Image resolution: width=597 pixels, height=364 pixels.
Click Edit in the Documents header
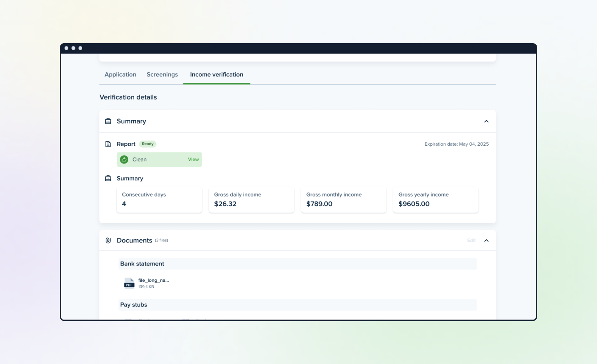point(471,241)
